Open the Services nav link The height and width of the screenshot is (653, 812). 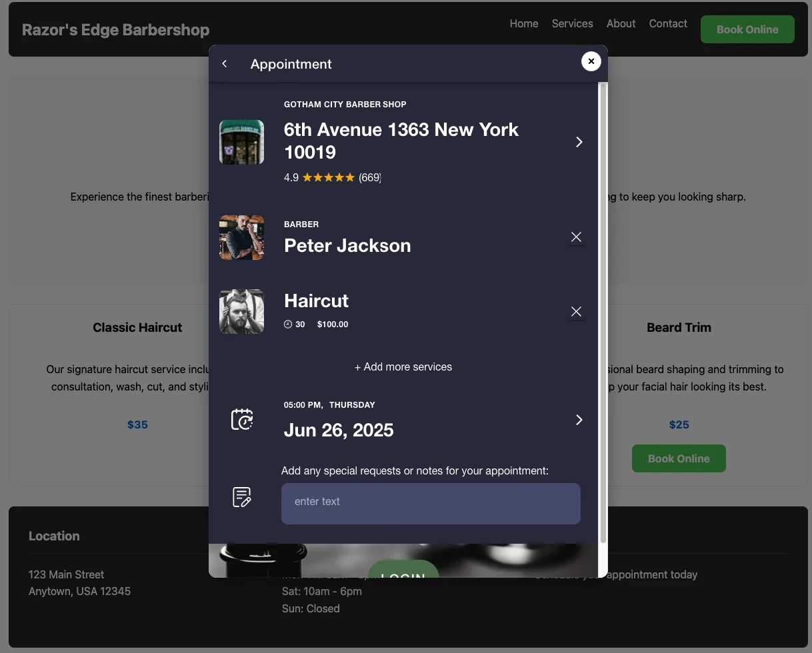[x=573, y=24]
